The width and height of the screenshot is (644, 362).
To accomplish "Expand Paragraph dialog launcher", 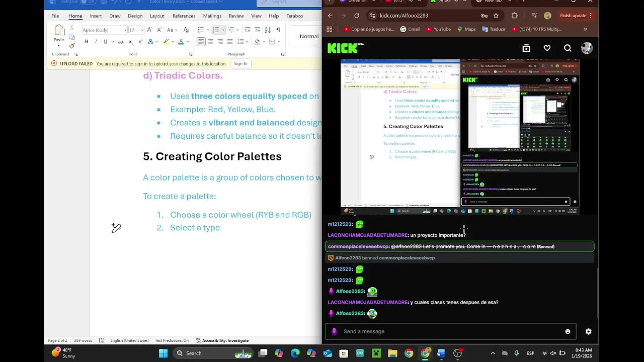I will pos(282,54).
